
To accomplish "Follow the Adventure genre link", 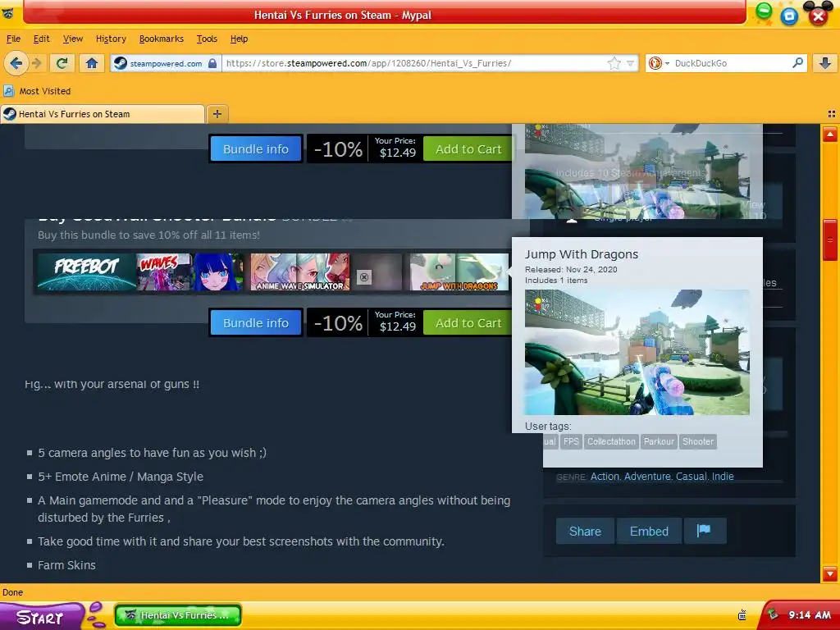I will [647, 477].
